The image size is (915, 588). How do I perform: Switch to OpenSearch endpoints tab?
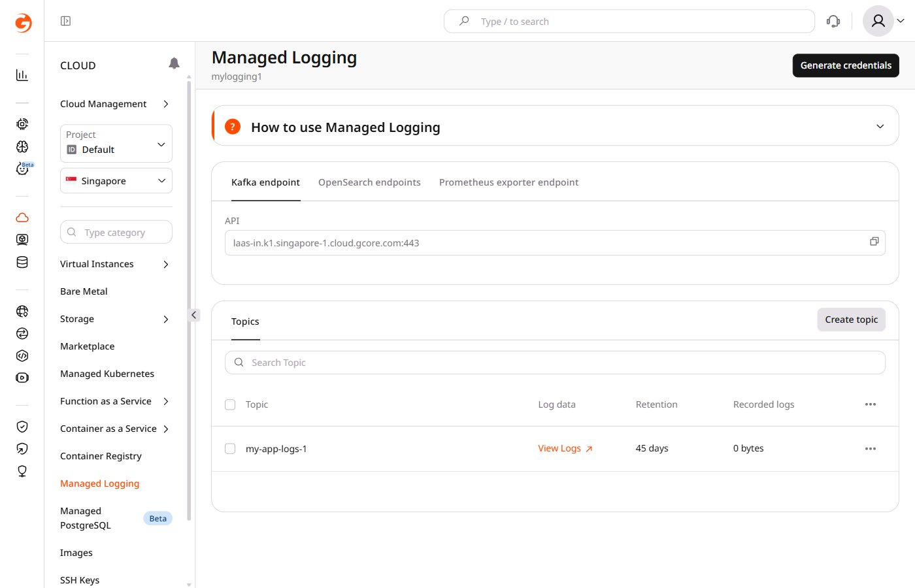click(369, 182)
